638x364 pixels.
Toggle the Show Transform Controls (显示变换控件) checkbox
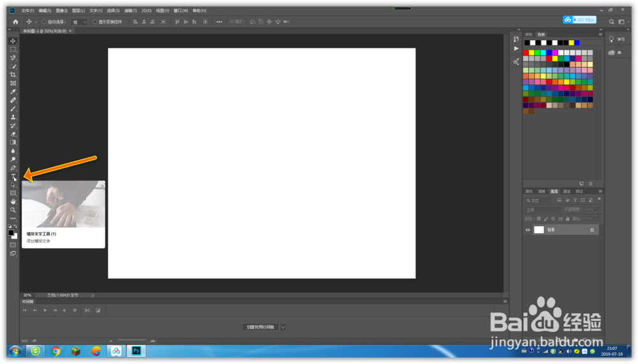pyautogui.click(x=95, y=22)
